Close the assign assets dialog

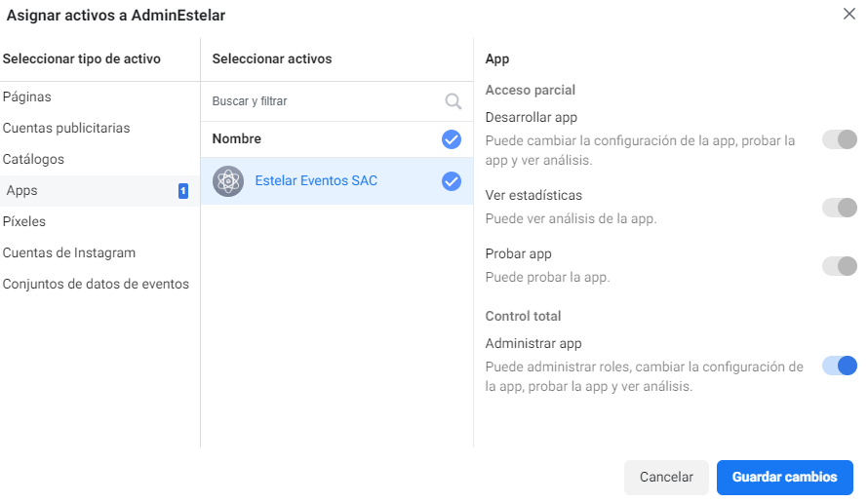tap(849, 14)
